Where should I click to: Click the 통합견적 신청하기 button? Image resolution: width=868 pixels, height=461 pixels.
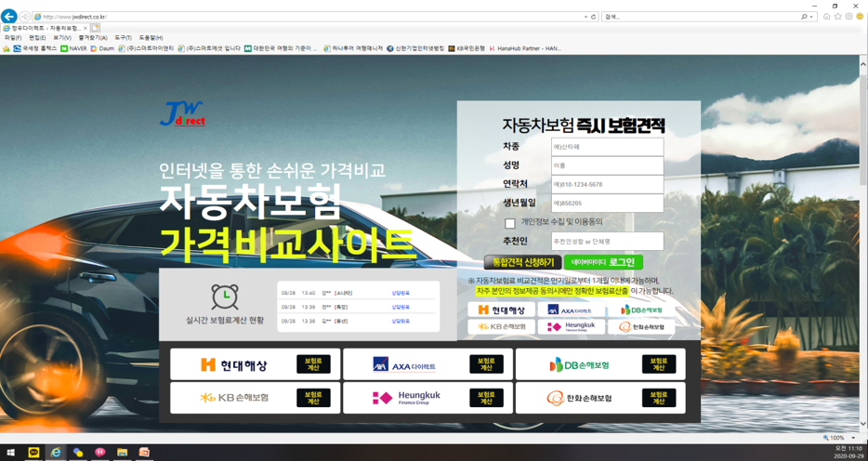tap(523, 262)
